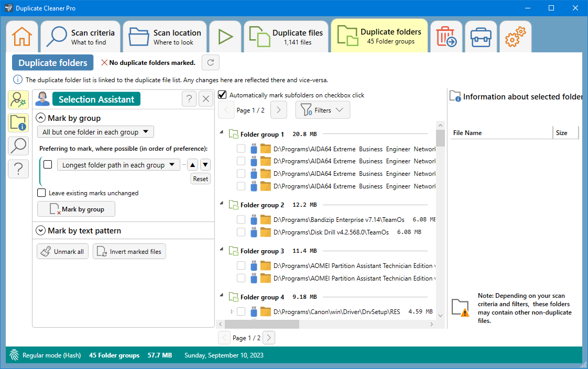Collapse Folder group 1 tree node
This screenshot has height=369, width=588.
222,132
